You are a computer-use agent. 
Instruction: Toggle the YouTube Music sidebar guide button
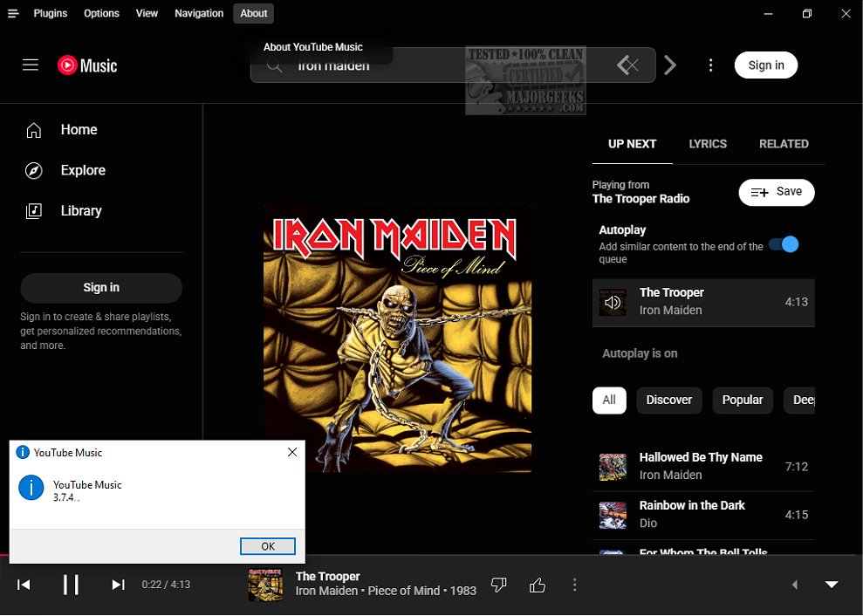(x=31, y=65)
